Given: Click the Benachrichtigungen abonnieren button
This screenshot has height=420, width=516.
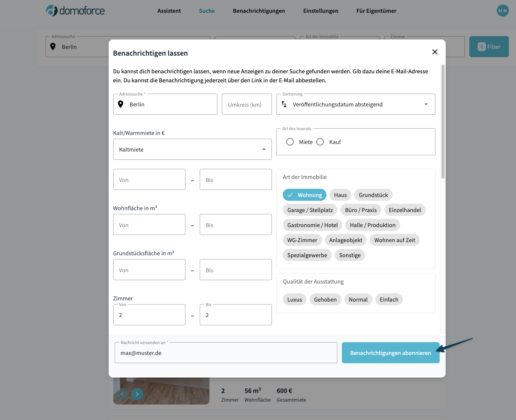Looking at the screenshot, I should [390, 353].
